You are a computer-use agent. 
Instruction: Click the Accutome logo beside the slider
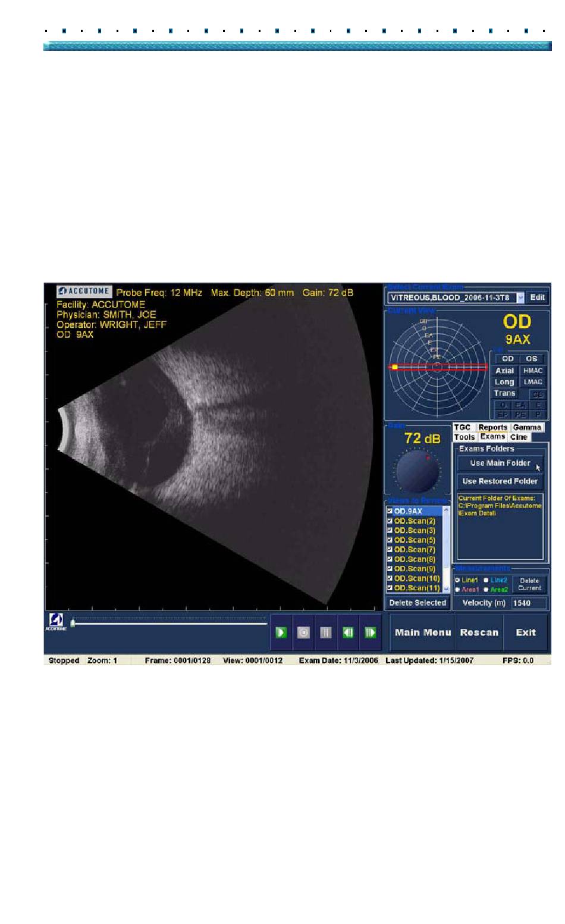point(56,622)
